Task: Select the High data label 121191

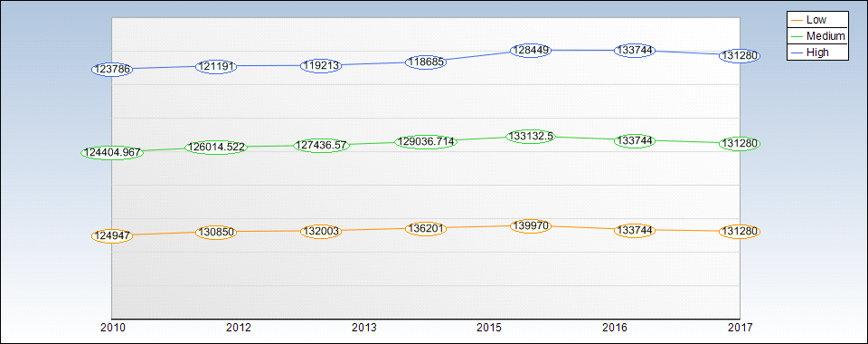Action: click(216, 66)
